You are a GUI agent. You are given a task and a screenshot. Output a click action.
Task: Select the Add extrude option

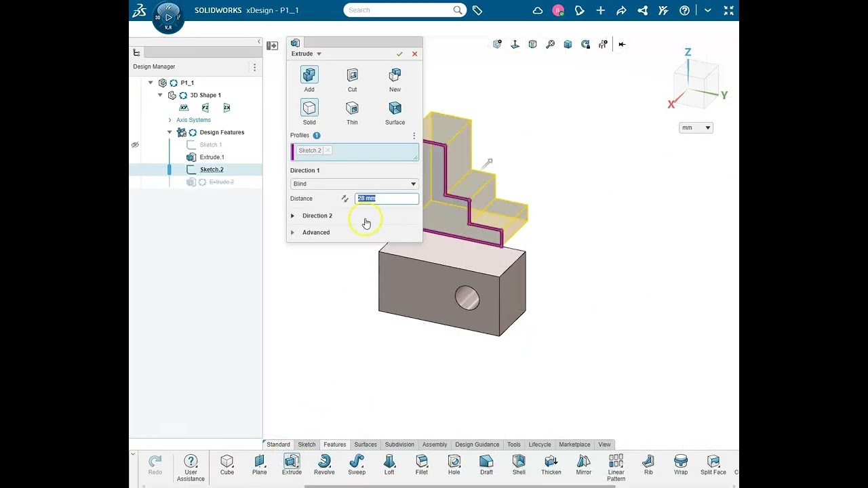[x=309, y=79]
